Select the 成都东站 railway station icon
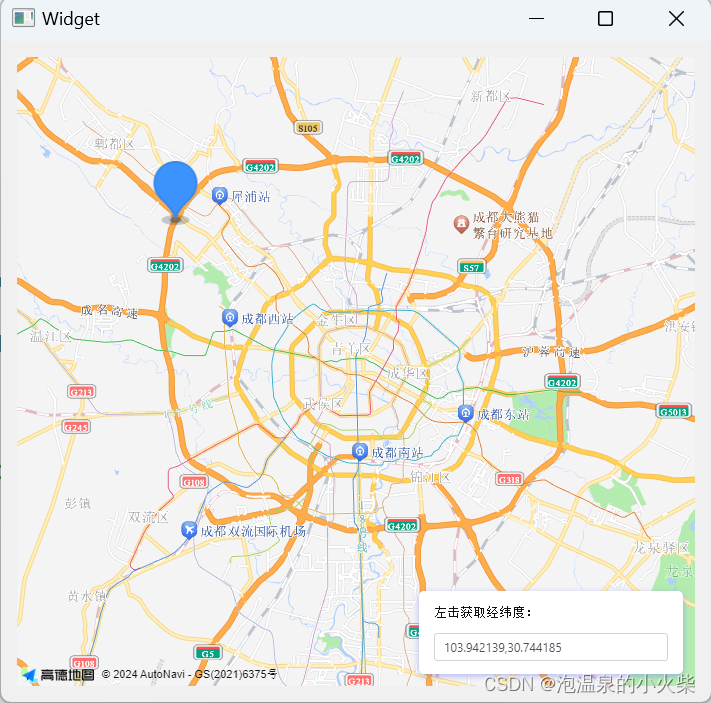The width and height of the screenshot is (711, 703). pyautogui.click(x=466, y=414)
